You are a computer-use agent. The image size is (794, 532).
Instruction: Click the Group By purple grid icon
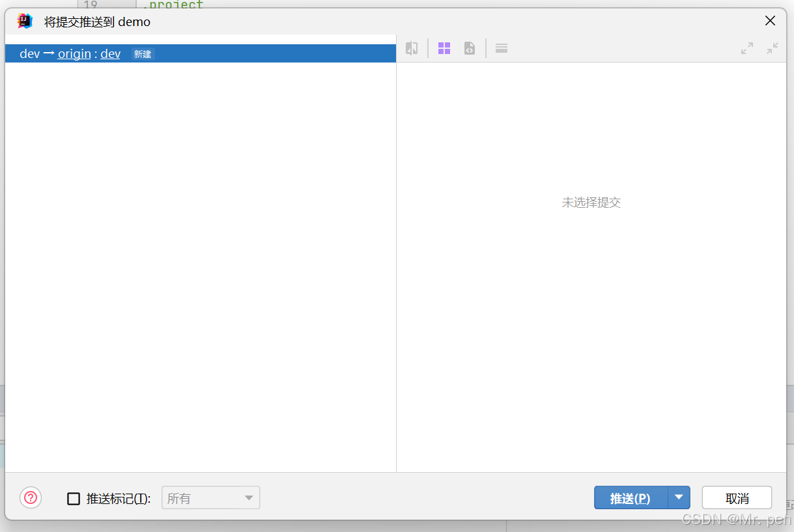(444, 48)
